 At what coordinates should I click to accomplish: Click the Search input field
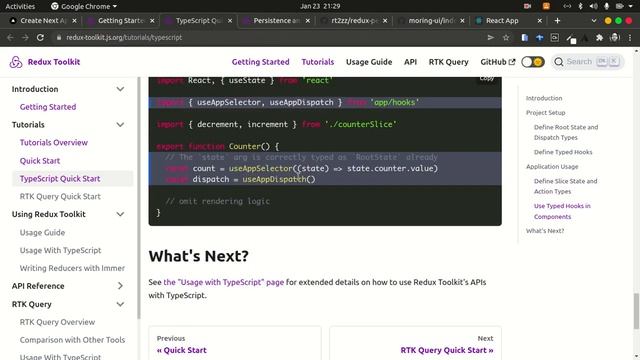coord(588,62)
